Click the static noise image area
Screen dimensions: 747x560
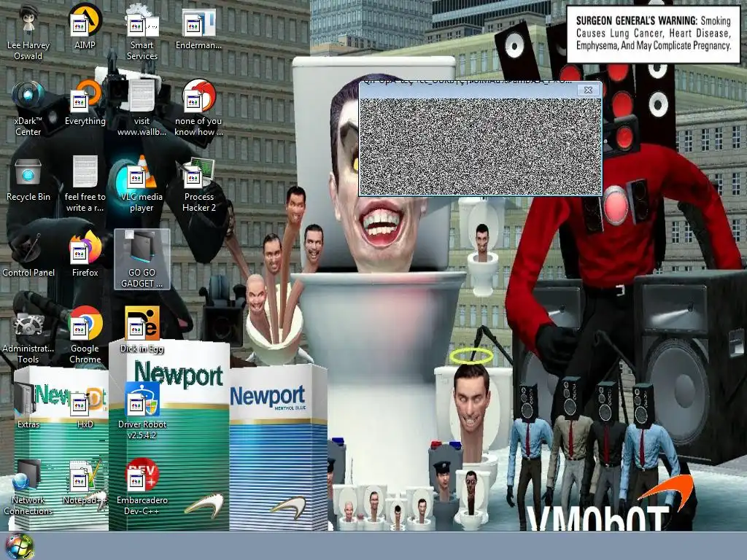(480, 146)
